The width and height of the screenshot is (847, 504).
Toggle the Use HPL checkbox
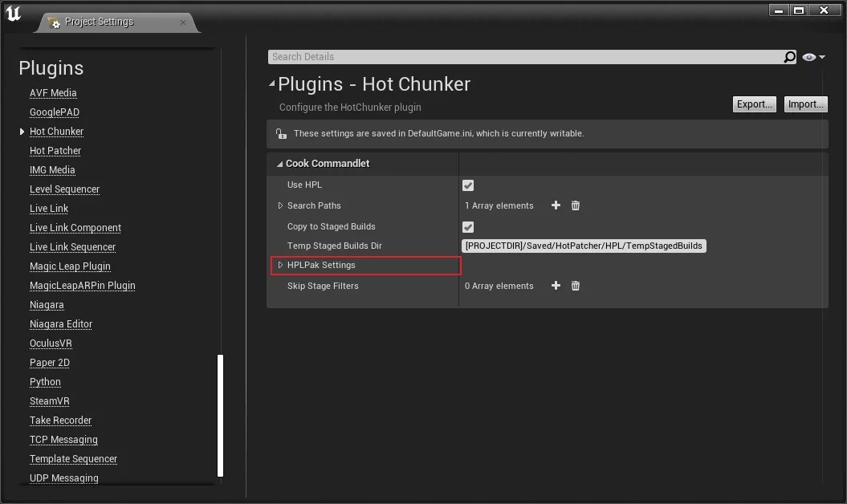pyautogui.click(x=468, y=185)
